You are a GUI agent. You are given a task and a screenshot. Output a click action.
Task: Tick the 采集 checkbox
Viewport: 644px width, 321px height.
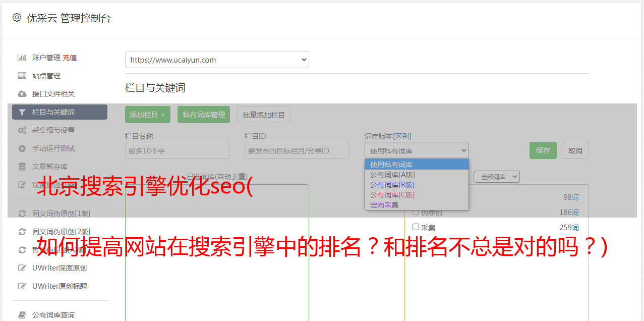click(x=416, y=227)
